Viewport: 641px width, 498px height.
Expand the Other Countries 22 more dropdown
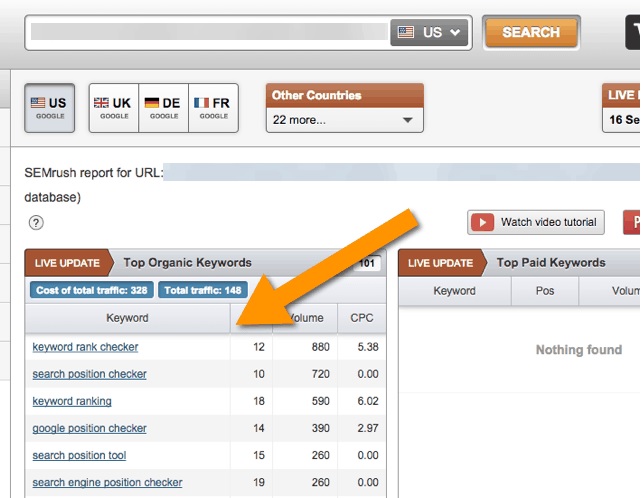(x=344, y=120)
